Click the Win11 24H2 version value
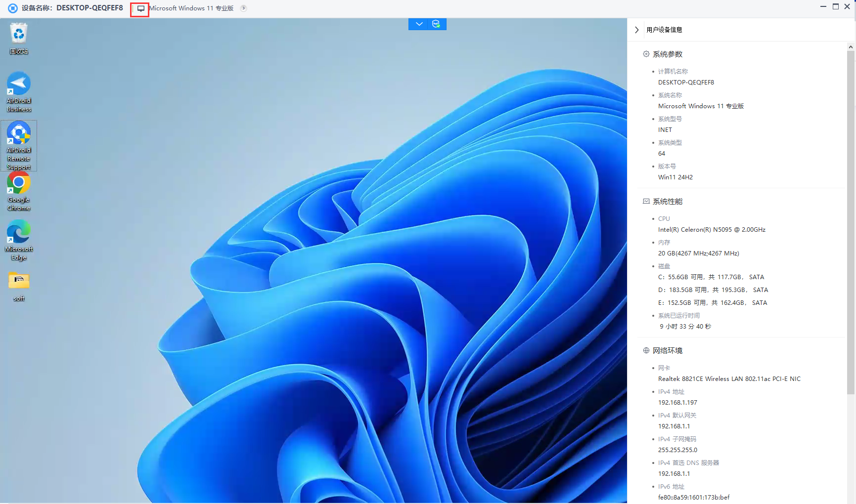Viewport: 856px width, 504px height. click(675, 177)
